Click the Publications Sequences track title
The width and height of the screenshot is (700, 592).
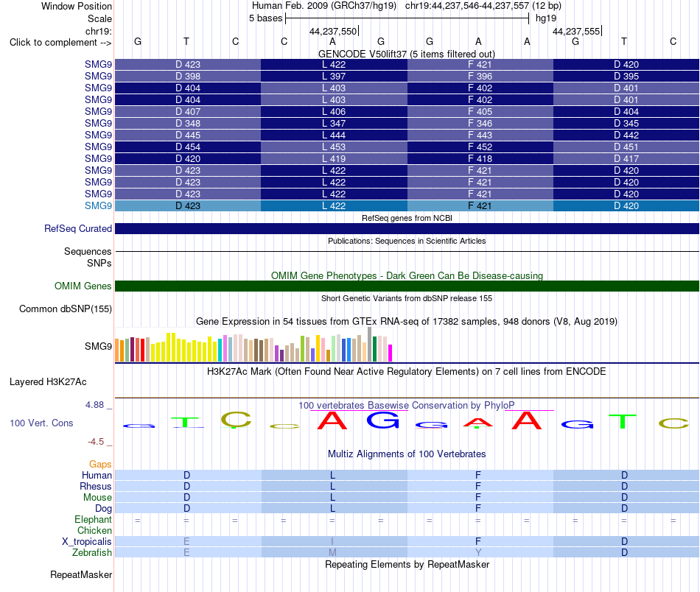tap(407, 241)
